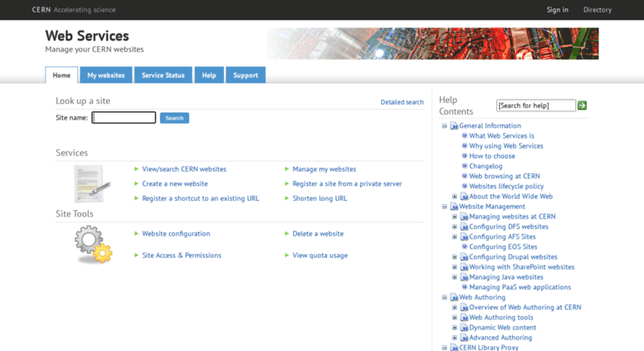The width and height of the screenshot is (644, 351).
Task: Collapse the General Information tree node
Action: [x=444, y=126]
